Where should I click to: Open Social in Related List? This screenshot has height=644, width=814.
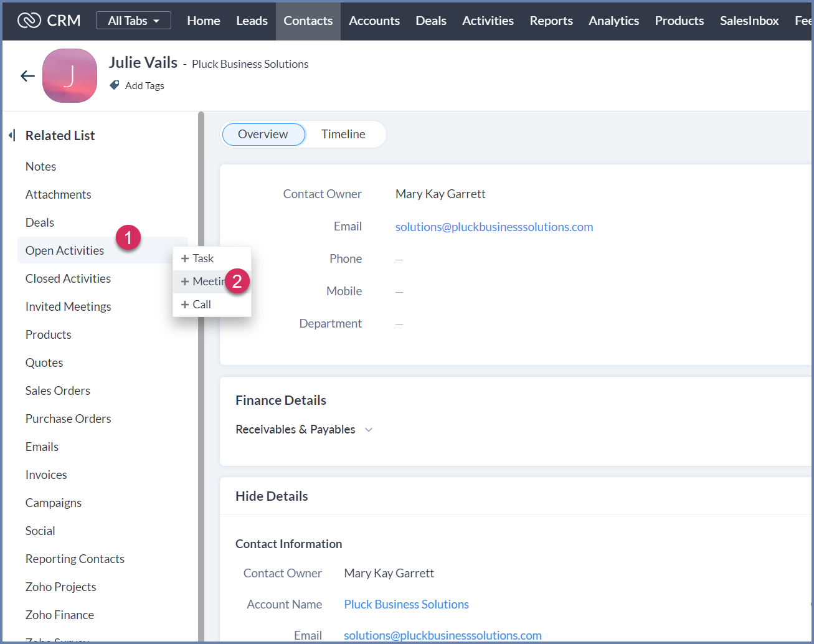40,531
